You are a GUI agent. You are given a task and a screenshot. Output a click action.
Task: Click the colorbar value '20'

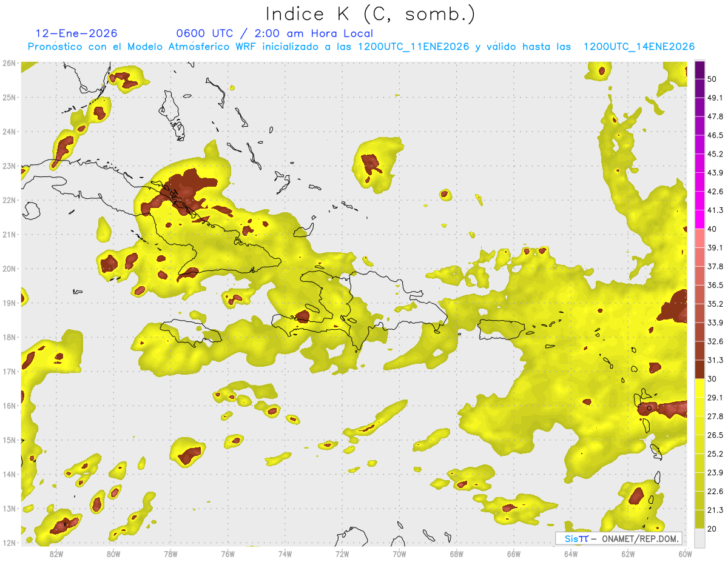click(712, 529)
